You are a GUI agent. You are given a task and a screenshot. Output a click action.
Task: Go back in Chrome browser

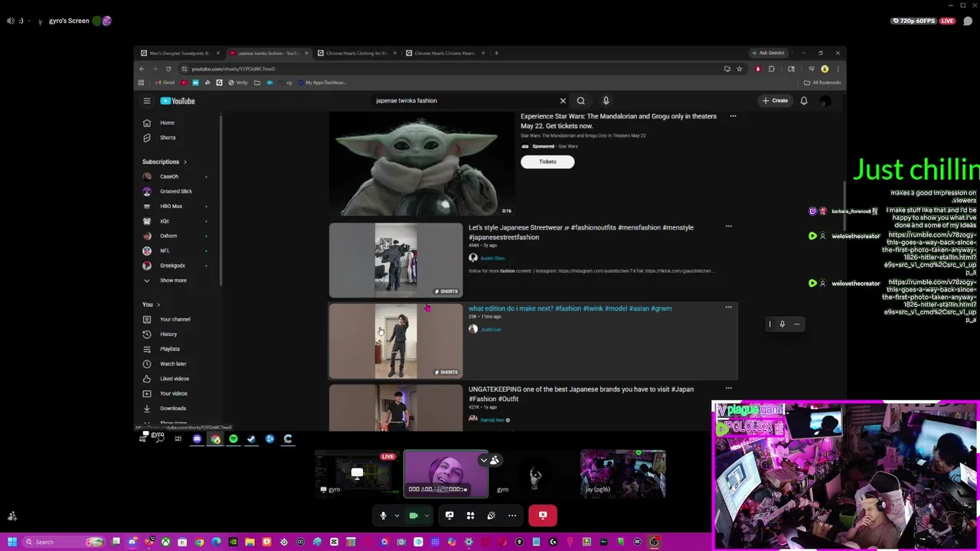pyautogui.click(x=142, y=69)
